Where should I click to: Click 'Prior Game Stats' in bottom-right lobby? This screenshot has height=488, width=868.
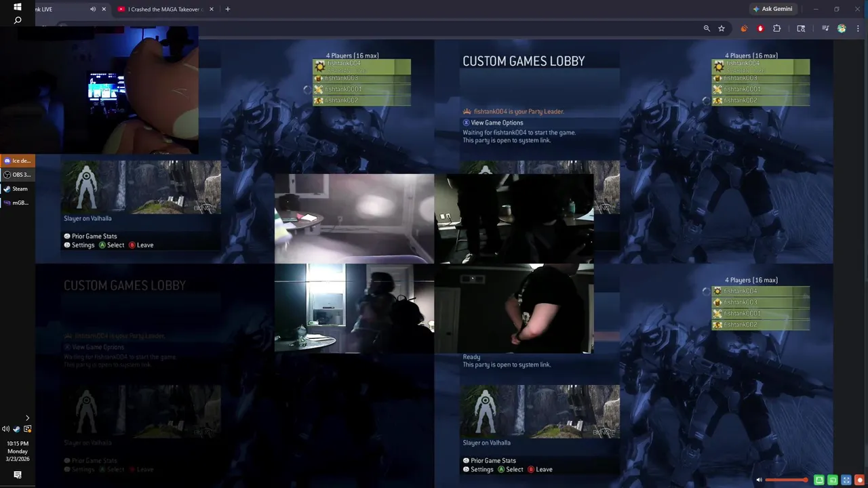494,461
